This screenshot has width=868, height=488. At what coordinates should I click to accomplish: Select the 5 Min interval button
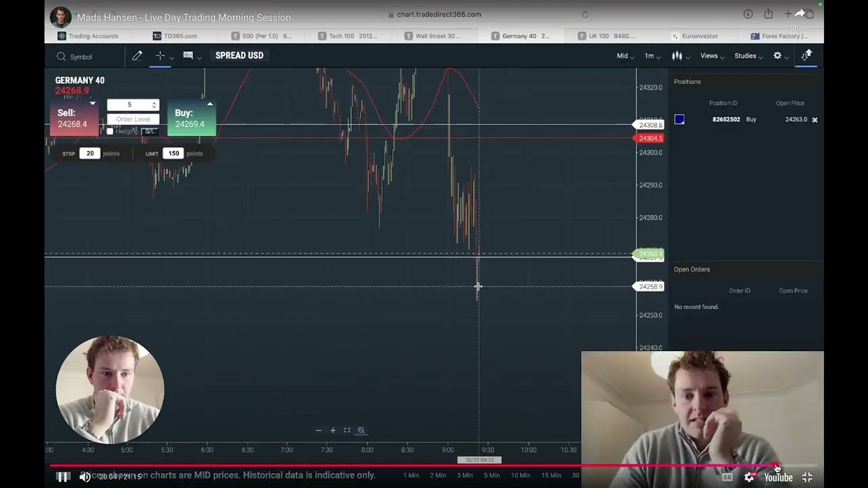pos(492,475)
